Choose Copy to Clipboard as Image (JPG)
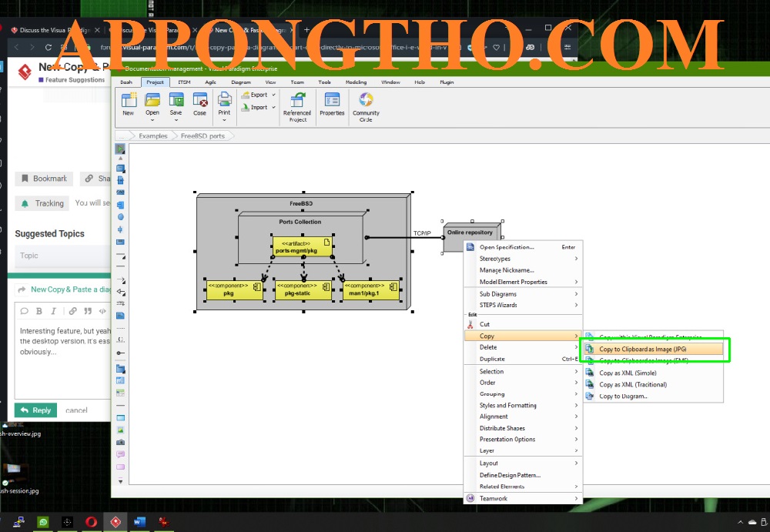Viewport: 770px width, 532px height. point(654,350)
